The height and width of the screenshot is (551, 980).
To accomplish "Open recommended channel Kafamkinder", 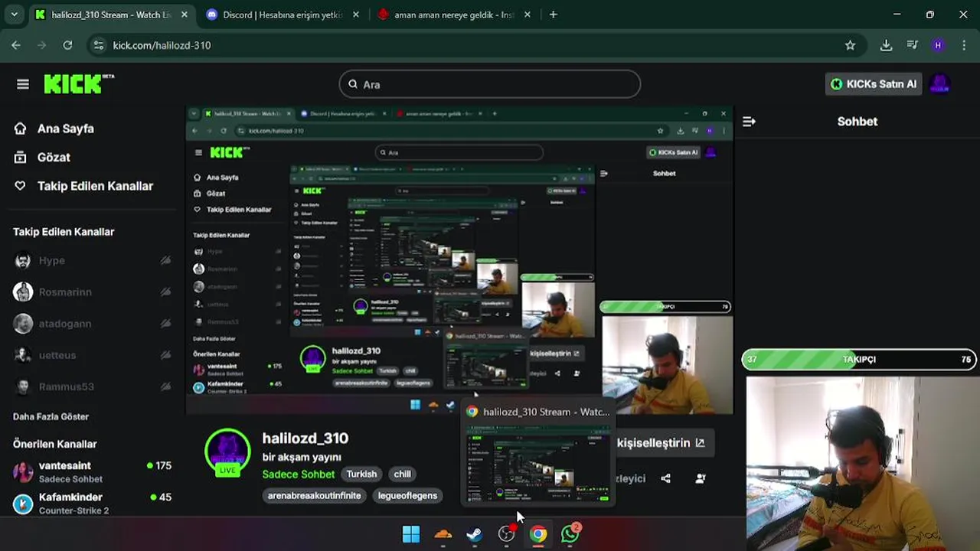I will [92, 503].
